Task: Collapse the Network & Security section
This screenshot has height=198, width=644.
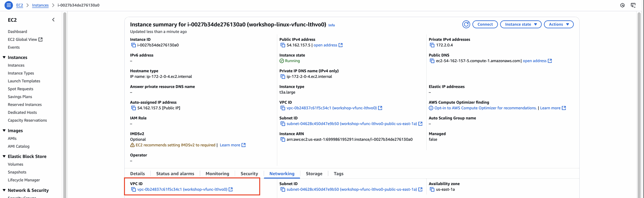Action: click(4, 190)
